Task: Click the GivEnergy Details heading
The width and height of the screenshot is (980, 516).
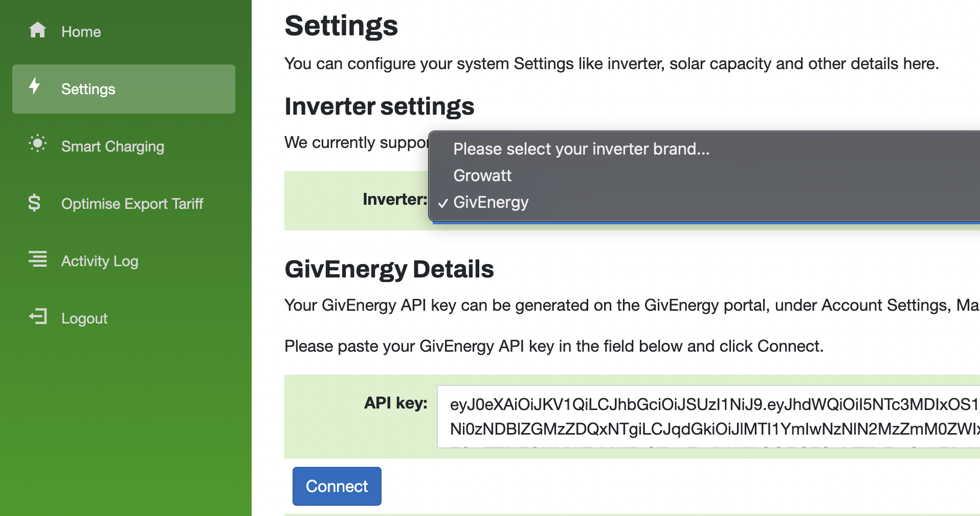Action: pyautogui.click(x=389, y=269)
